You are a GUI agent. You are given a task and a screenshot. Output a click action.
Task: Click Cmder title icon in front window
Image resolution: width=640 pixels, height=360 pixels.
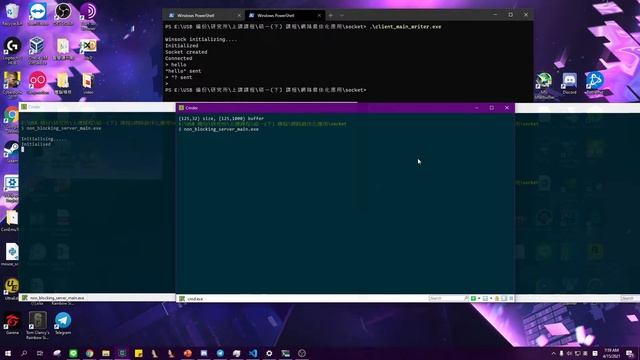182,108
